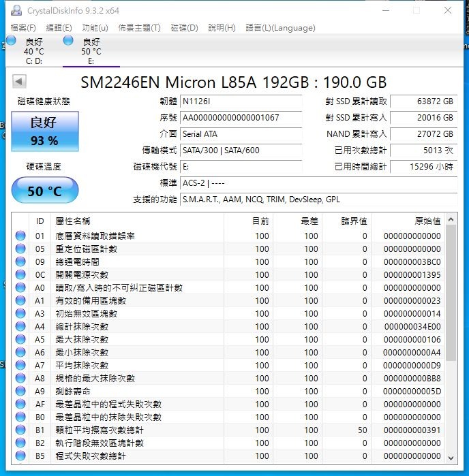Viewport: 469px width, 476px height.
Task: Select the E: disk tab at 50 °C
Action: [91, 51]
